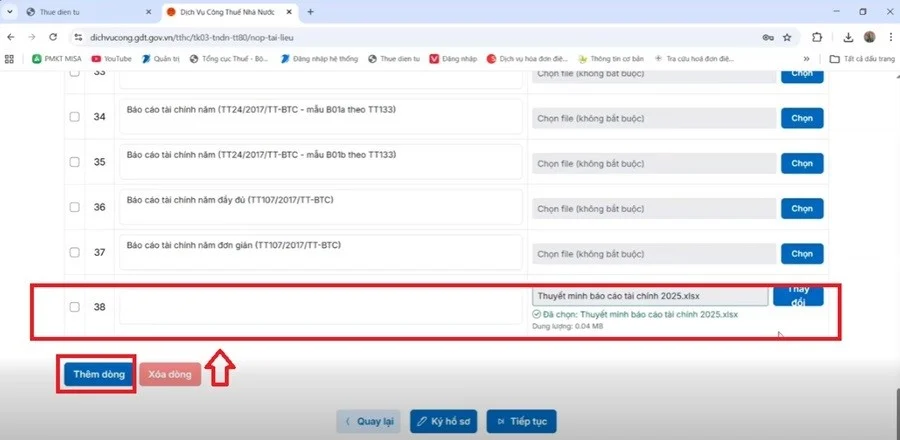Expand the bookmarks overflow chevron
This screenshot has height=440, width=900.
tap(806, 58)
